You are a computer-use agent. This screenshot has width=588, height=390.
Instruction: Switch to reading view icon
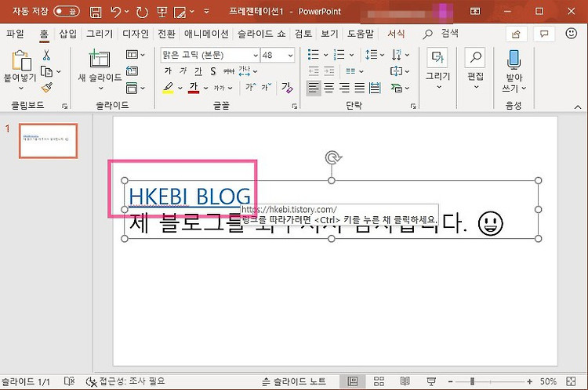tap(405, 381)
